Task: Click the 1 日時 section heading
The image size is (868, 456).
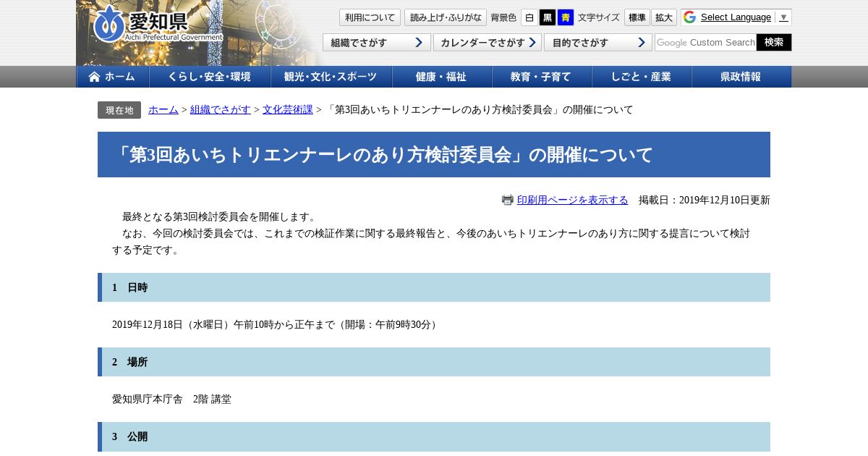Action: point(434,287)
